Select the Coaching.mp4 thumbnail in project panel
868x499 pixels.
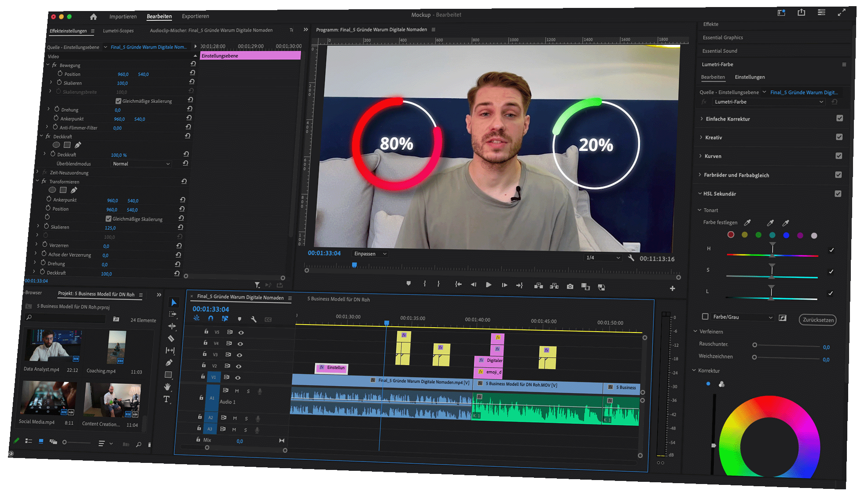tap(117, 347)
